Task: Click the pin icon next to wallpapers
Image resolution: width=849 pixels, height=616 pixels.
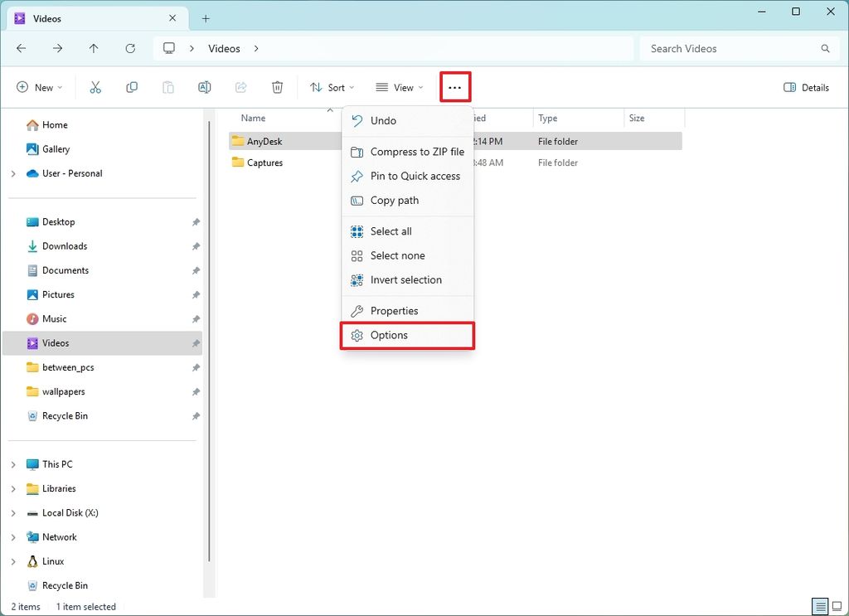Action: pyautogui.click(x=196, y=392)
